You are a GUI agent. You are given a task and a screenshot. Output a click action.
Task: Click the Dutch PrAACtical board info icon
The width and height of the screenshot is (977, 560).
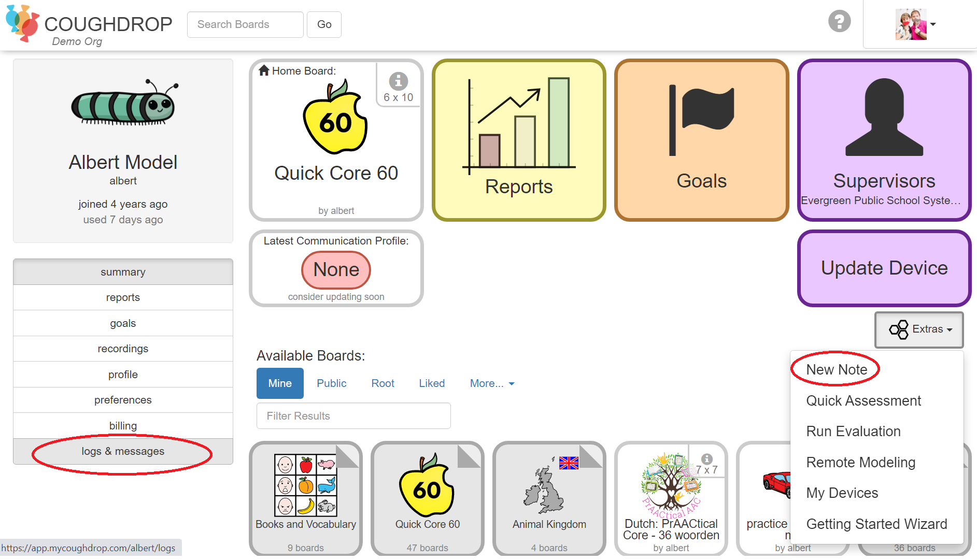click(x=706, y=459)
